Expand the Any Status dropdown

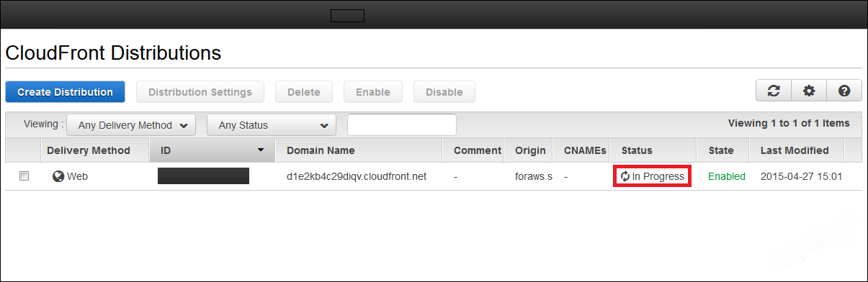(x=272, y=125)
